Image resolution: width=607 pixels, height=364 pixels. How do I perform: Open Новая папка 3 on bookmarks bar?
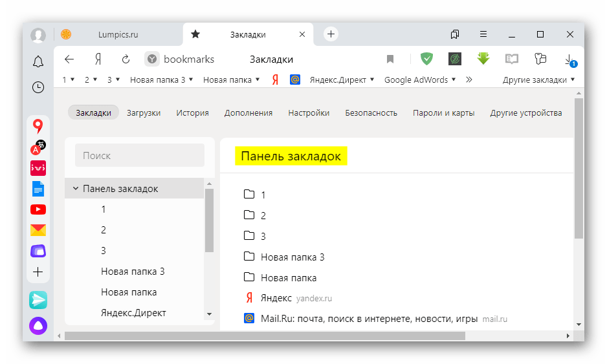[x=161, y=80]
